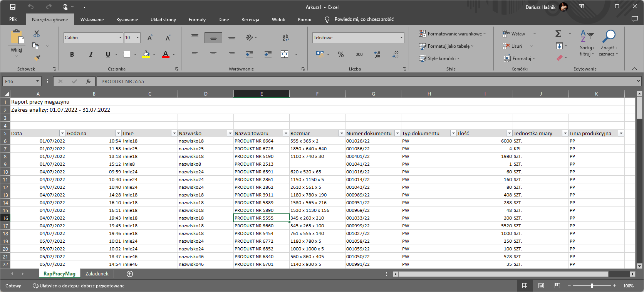
Task: Click the Format Painter brush icon
Action: click(37, 58)
